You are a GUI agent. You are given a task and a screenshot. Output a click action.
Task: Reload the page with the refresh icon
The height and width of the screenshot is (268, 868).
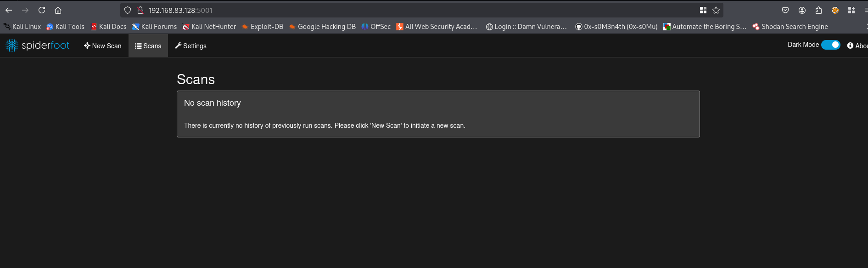tap(42, 10)
